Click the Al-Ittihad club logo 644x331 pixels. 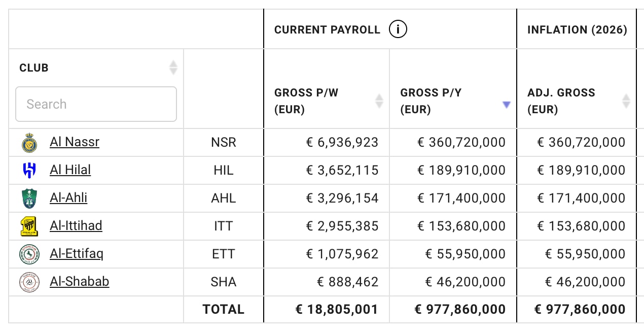29,226
